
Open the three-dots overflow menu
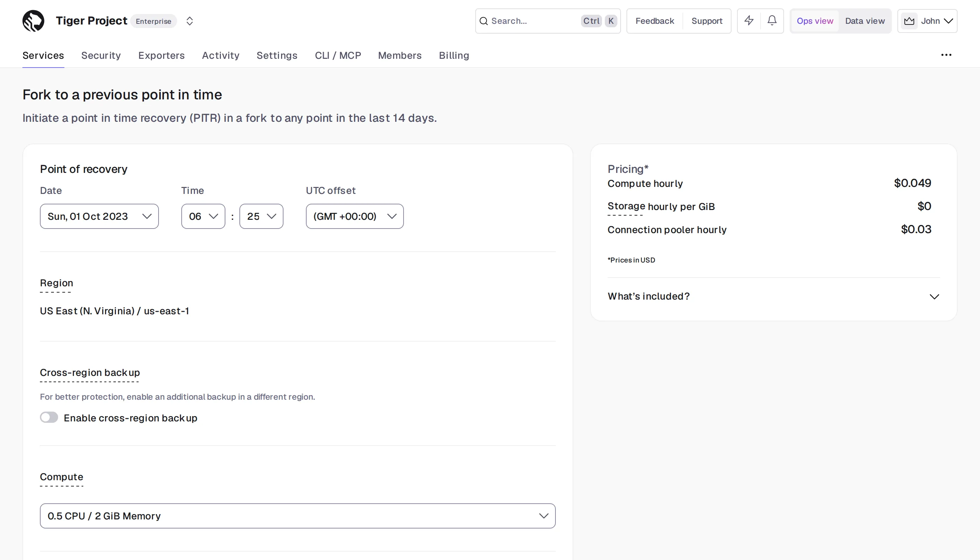coord(946,55)
